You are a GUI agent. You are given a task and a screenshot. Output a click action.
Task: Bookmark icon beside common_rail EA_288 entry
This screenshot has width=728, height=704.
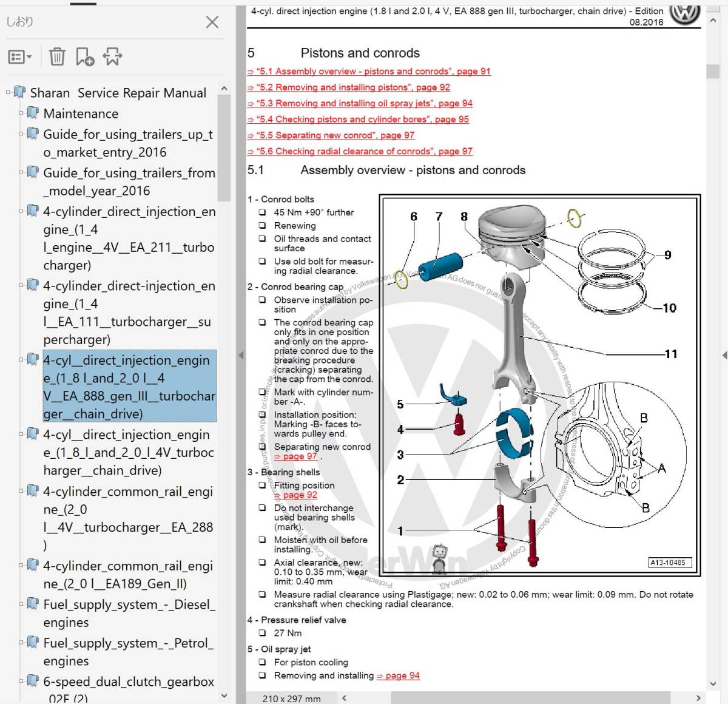(x=33, y=491)
